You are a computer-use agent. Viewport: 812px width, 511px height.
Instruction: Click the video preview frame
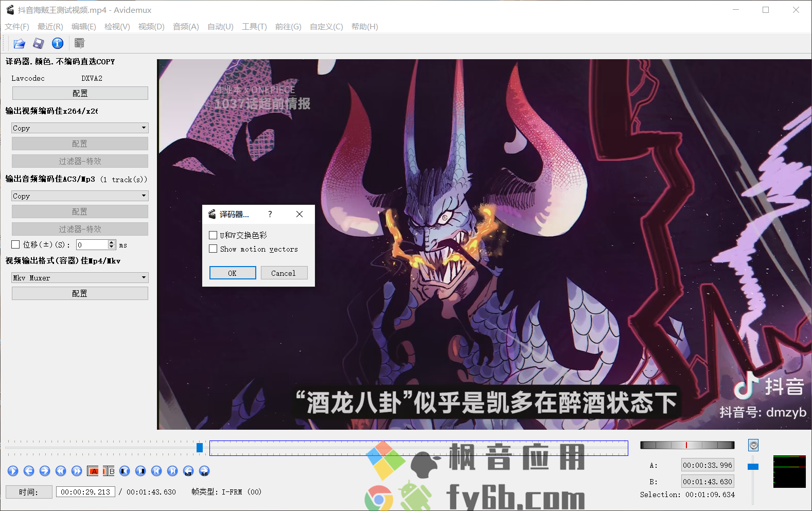pyautogui.click(x=484, y=244)
